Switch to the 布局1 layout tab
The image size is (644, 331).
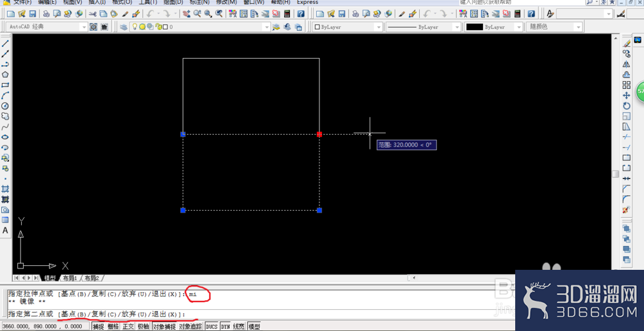pos(70,278)
